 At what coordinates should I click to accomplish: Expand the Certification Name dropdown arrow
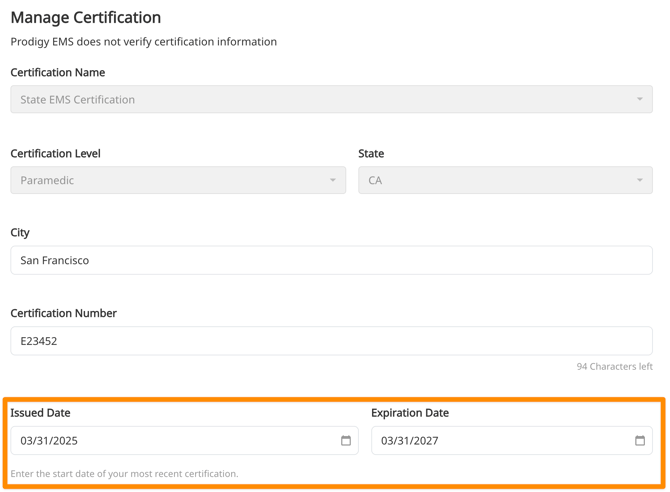pyautogui.click(x=640, y=99)
